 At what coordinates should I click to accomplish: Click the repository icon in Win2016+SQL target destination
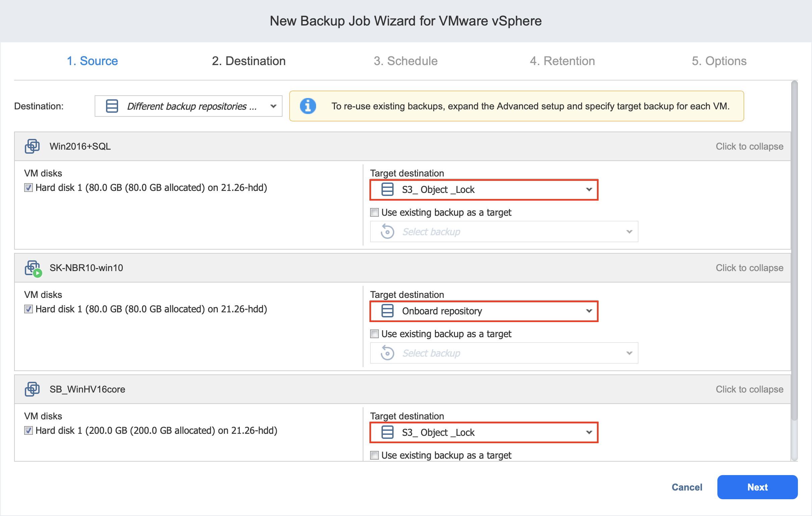[387, 190]
